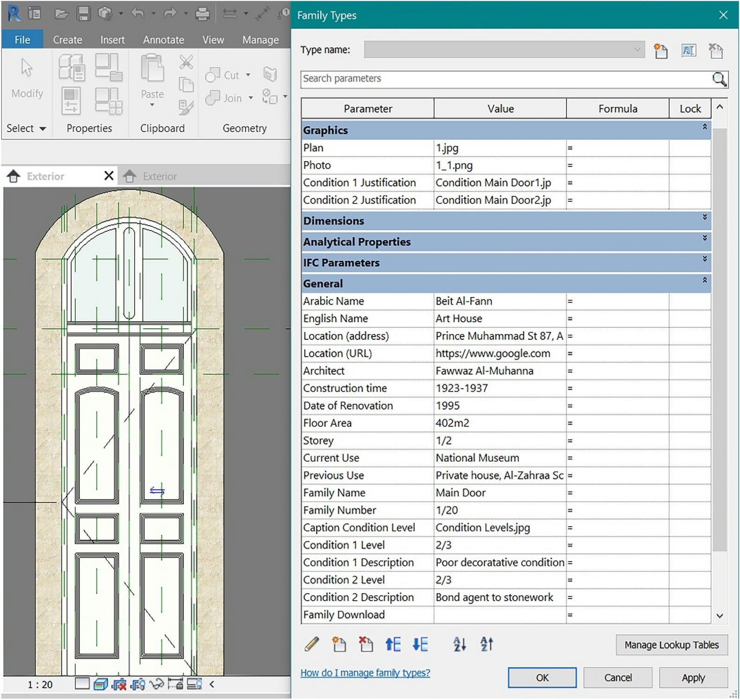Open the Annotate ribbon tab

tap(163, 40)
